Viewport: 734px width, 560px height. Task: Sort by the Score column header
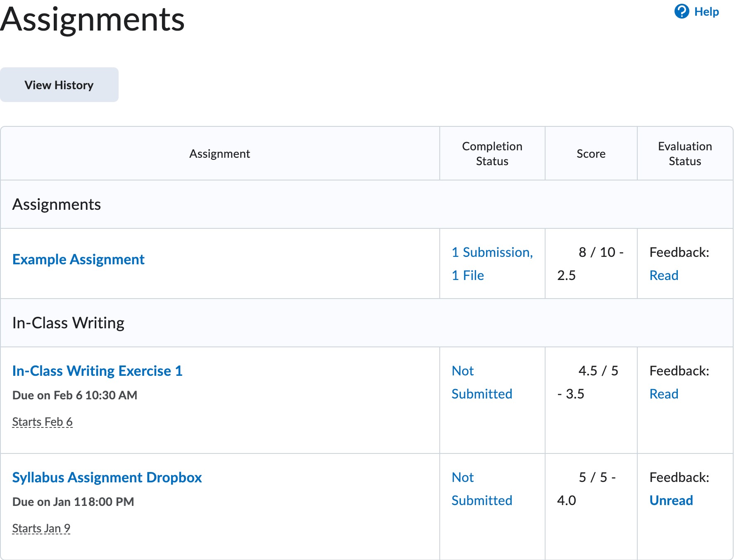pos(591,153)
